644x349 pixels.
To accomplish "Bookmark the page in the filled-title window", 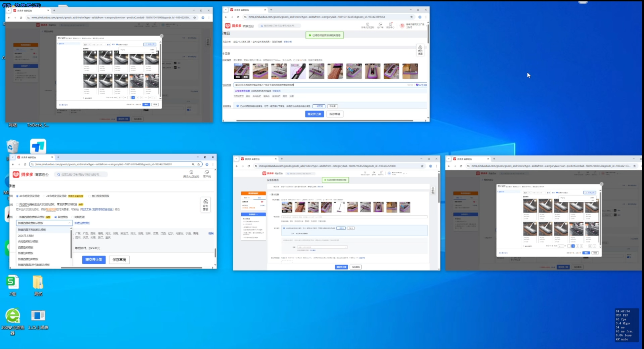I will pyautogui.click(x=411, y=17).
